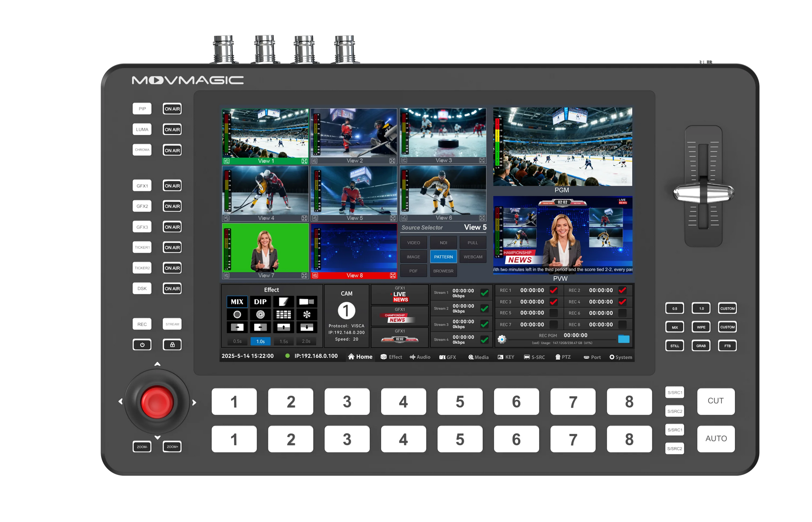The width and height of the screenshot is (812, 522).
Task: Tap the CHROMA hardware key
Action: tap(142, 150)
